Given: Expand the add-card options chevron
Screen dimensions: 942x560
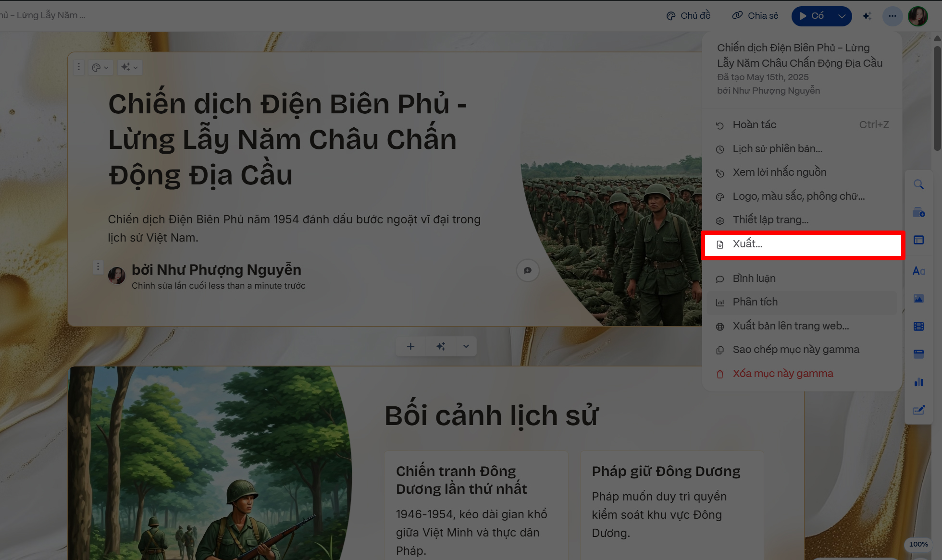Looking at the screenshot, I should click(466, 346).
